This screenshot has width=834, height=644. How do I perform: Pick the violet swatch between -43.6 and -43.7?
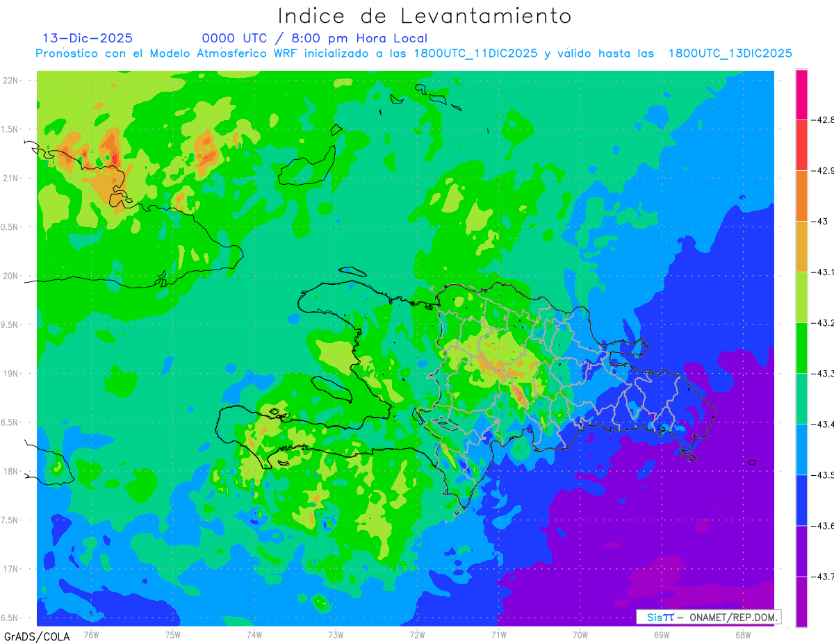801,550
